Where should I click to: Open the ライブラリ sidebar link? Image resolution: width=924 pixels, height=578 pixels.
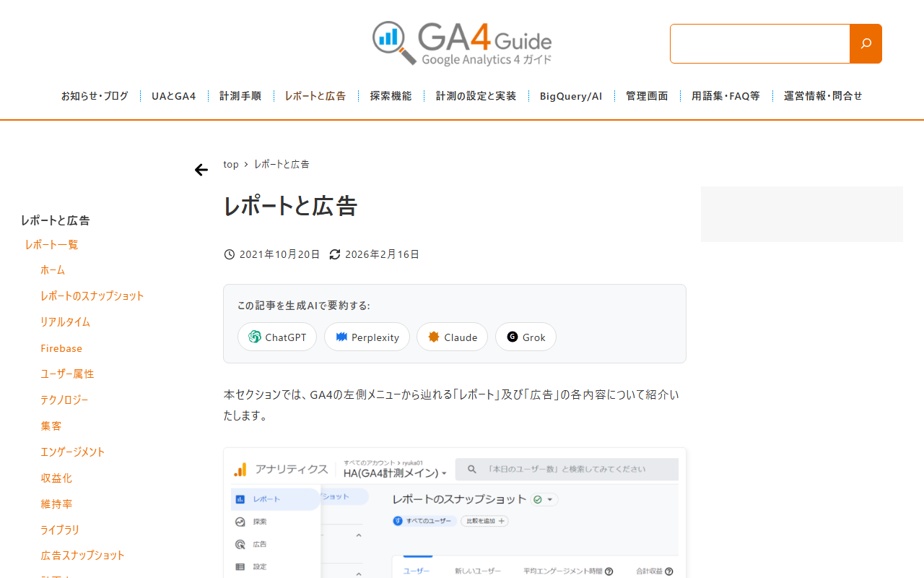point(60,530)
